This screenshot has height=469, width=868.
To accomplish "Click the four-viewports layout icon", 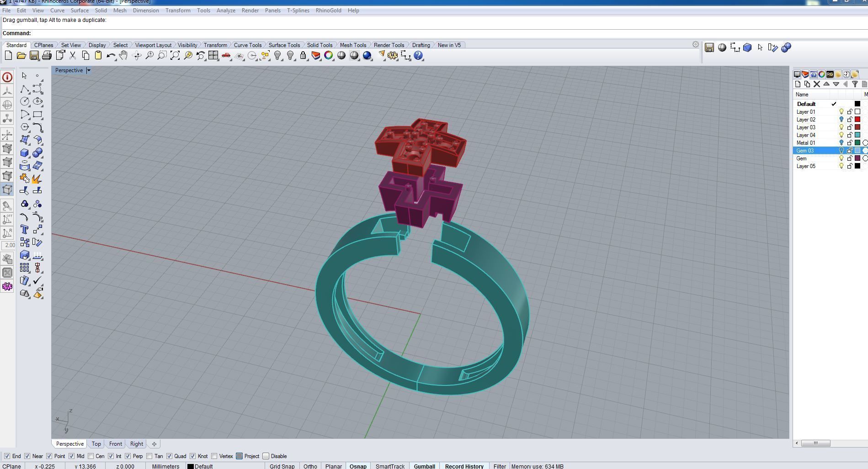I will 213,56.
